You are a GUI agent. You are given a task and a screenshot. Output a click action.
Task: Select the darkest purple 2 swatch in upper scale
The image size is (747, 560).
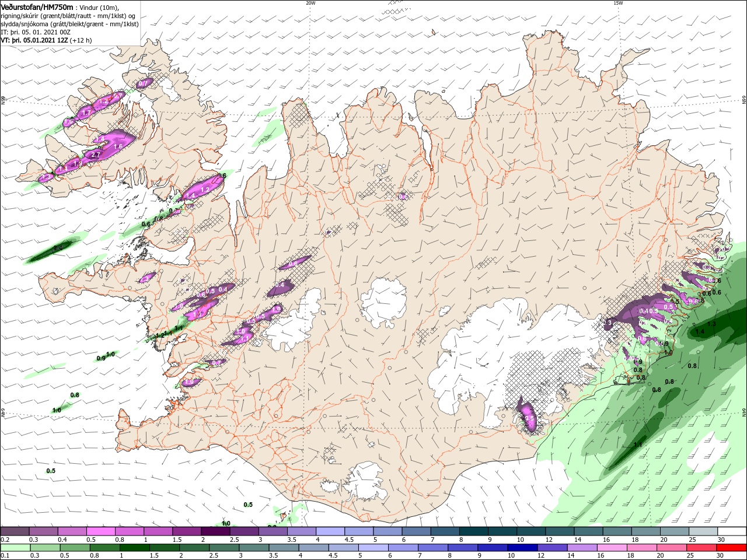215,531
